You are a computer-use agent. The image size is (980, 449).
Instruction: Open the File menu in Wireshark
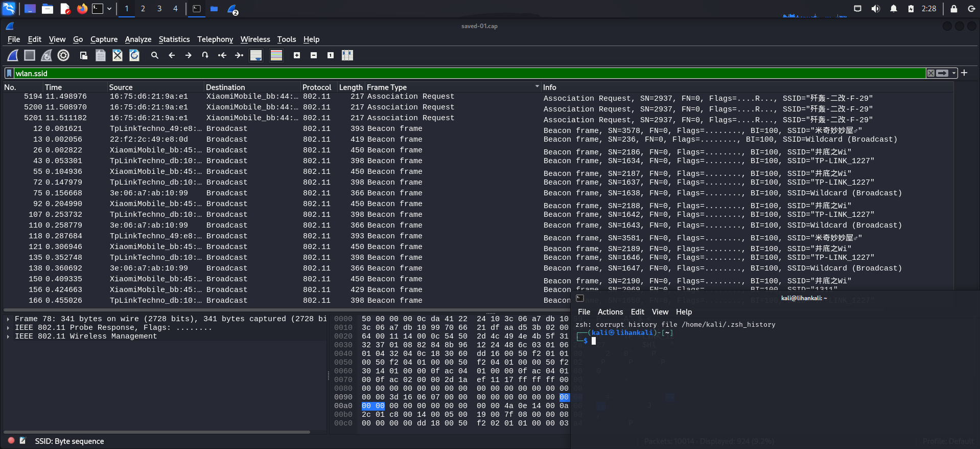[14, 39]
